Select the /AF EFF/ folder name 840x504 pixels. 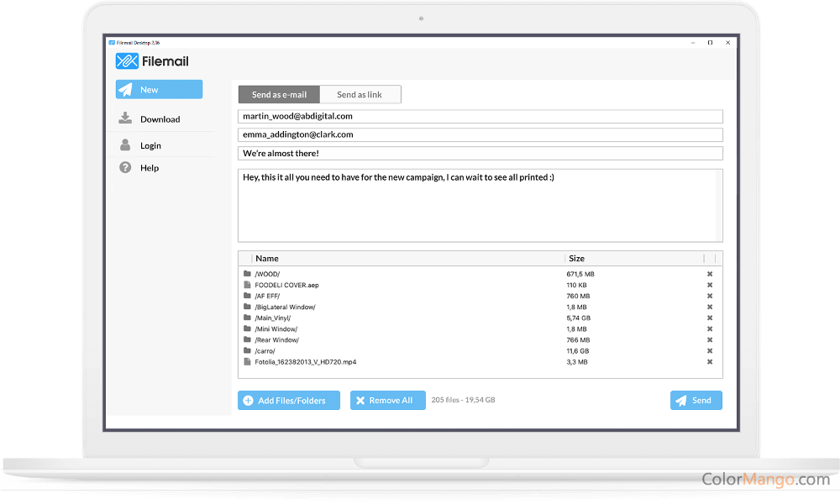point(267,296)
